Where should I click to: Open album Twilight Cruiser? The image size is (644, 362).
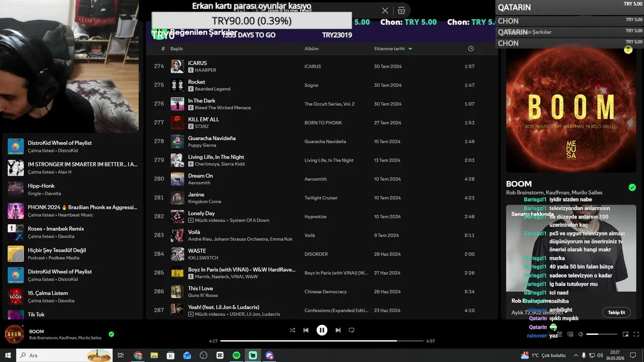pos(321,198)
